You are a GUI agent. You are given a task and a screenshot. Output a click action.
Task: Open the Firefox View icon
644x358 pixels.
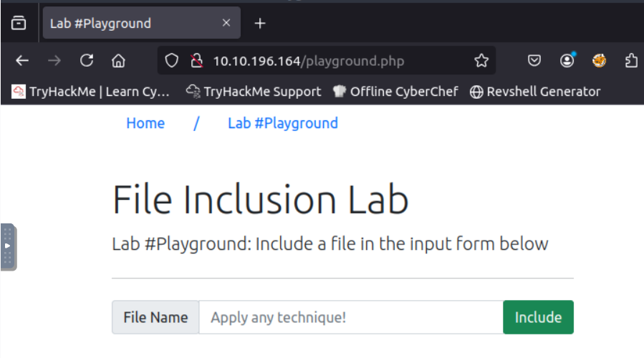pos(19,23)
